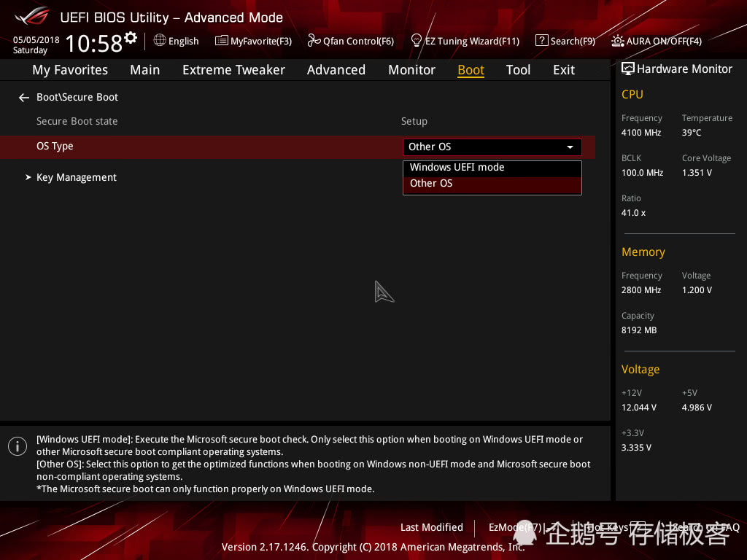The height and width of the screenshot is (560, 747).
Task: Click Capacity 8192 MB value
Action: point(639,330)
